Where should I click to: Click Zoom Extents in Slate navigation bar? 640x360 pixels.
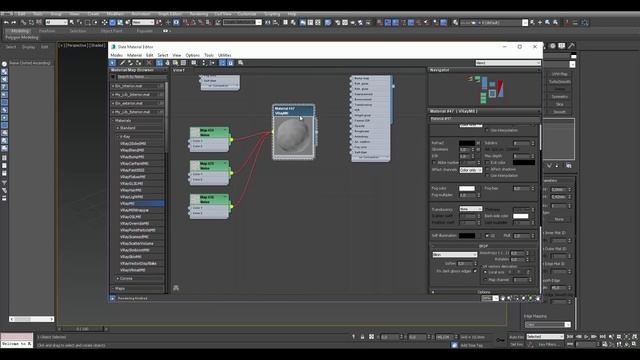pos(524,298)
